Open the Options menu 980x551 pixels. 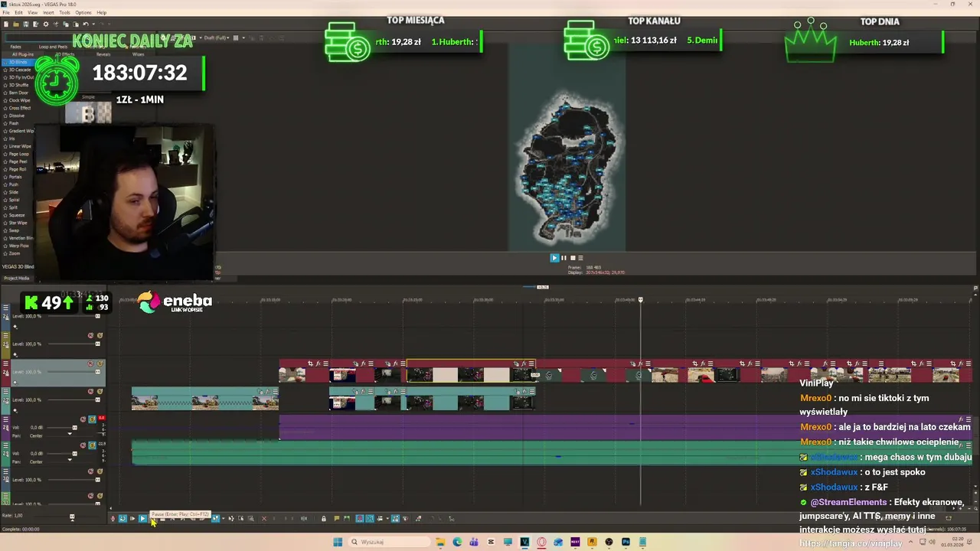83,12
